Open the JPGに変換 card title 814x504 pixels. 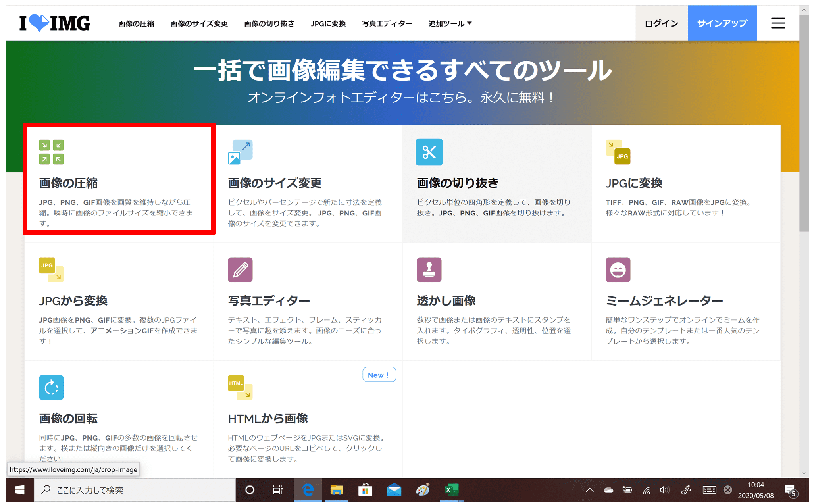(x=634, y=183)
